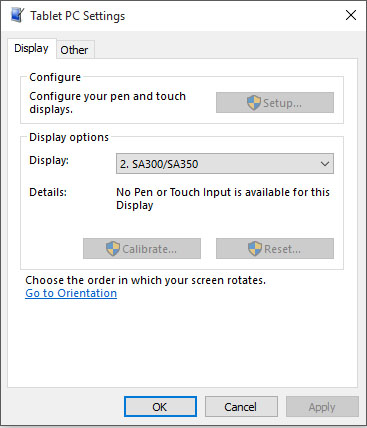Open the Display selection combo box showing SA300/SA350
The width and height of the screenshot is (367, 428).
[225, 164]
